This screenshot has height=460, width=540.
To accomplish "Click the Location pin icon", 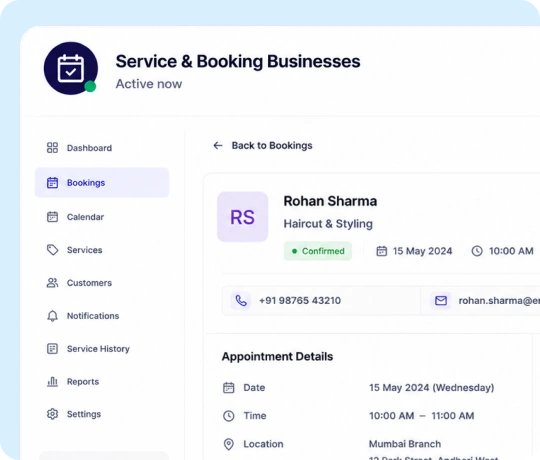I will click(x=229, y=444).
